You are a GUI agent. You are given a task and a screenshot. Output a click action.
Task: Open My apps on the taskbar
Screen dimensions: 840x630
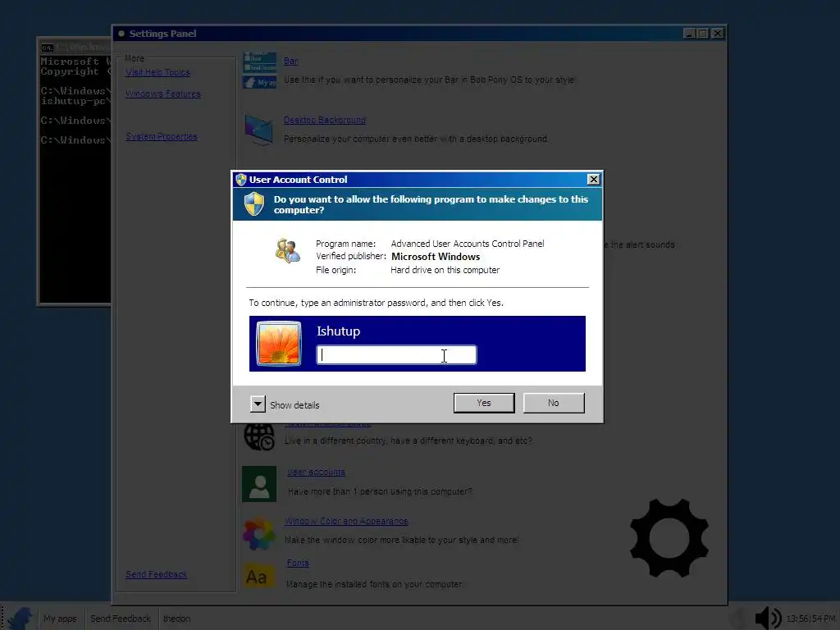[x=60, y=619]
